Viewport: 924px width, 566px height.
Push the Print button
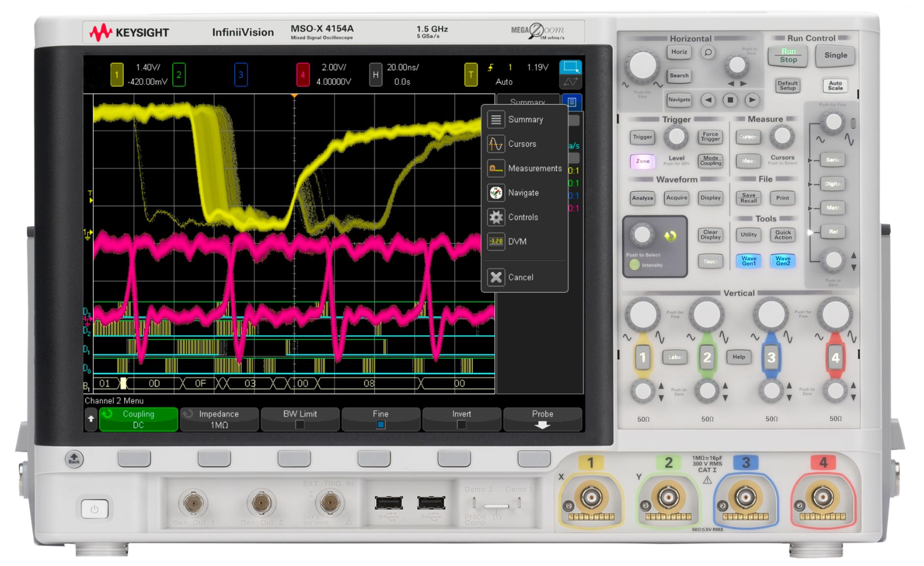click(x=783, y=198)
